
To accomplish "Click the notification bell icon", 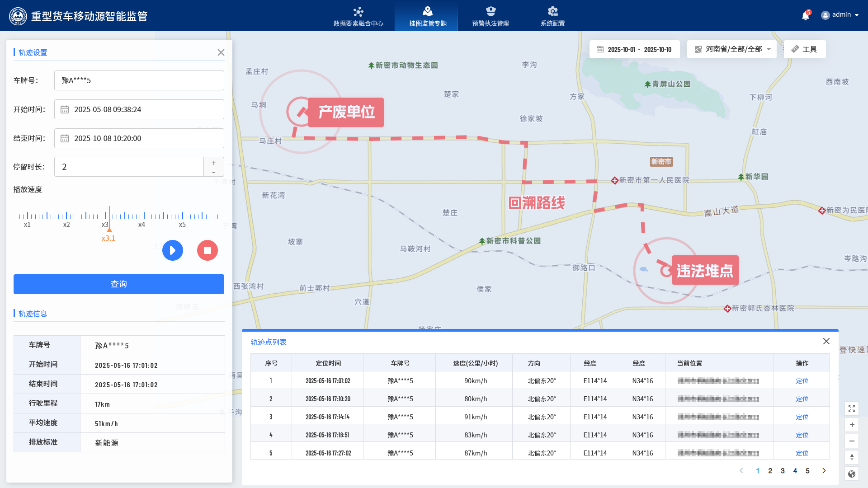I will (805, 16).
